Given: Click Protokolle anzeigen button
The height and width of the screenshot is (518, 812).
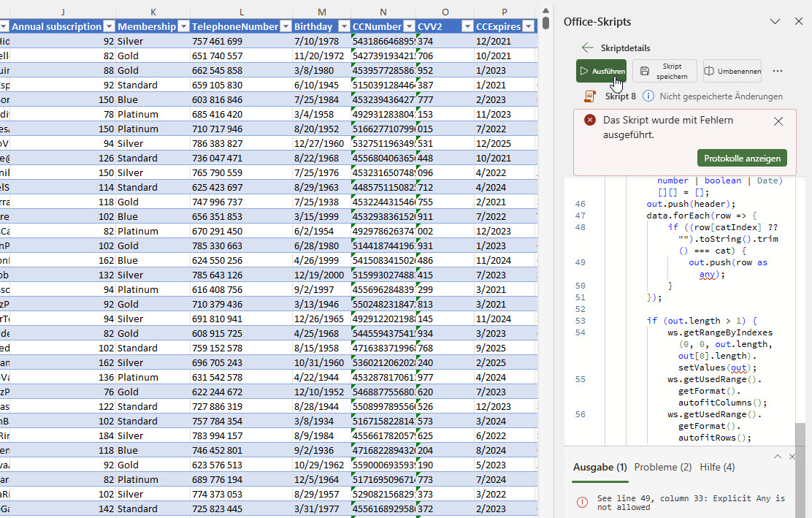Looking at the screenshot, I should click(742, 159).
